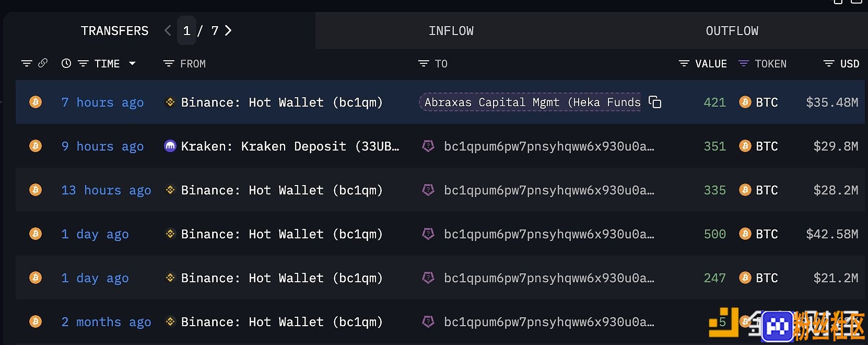Open the filter icon beside the link icon
Viewport: 868px width, 345px height.
pos(27,63)
